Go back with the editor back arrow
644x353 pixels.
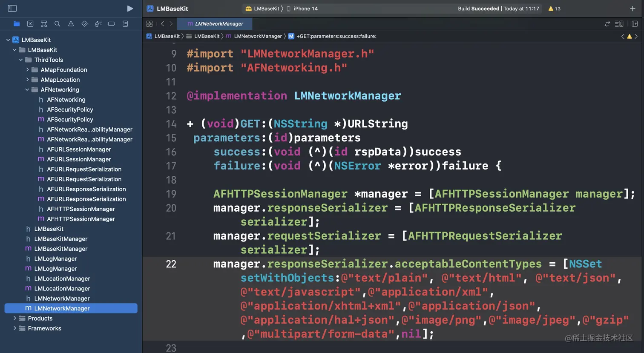pos(162,24)
